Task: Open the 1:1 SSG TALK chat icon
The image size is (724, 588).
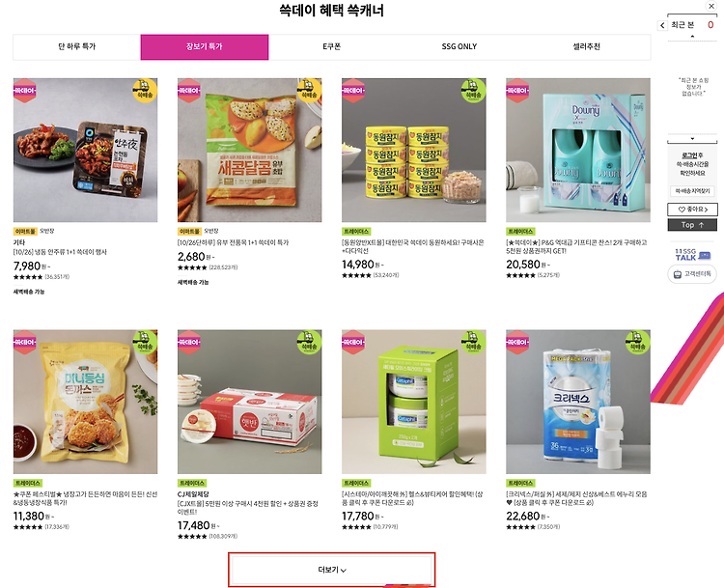Action: click(692, 255)
